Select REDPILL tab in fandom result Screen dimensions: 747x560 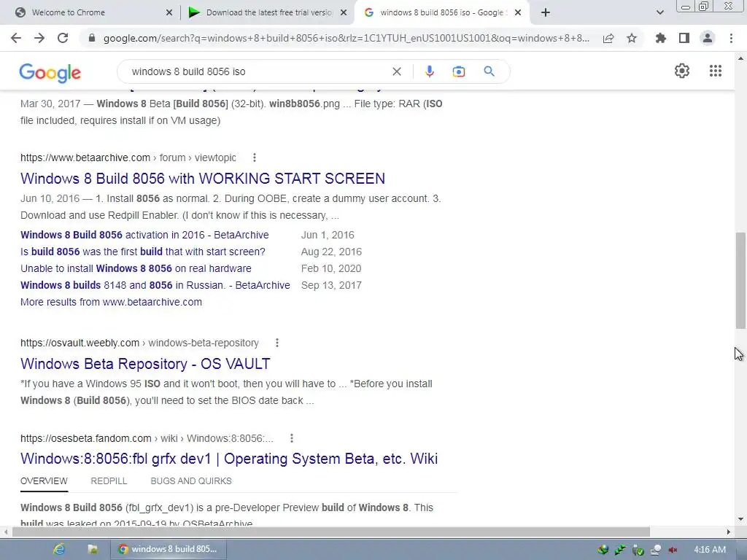109,481
